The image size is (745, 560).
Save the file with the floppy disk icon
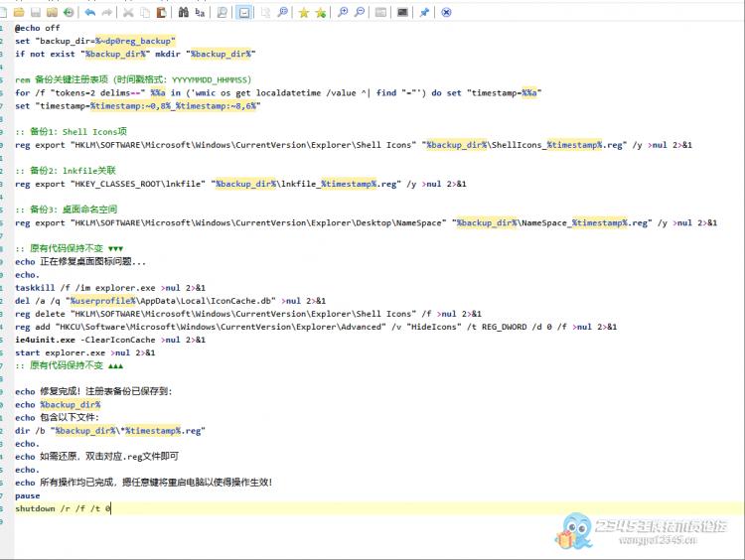pos(36,12)
